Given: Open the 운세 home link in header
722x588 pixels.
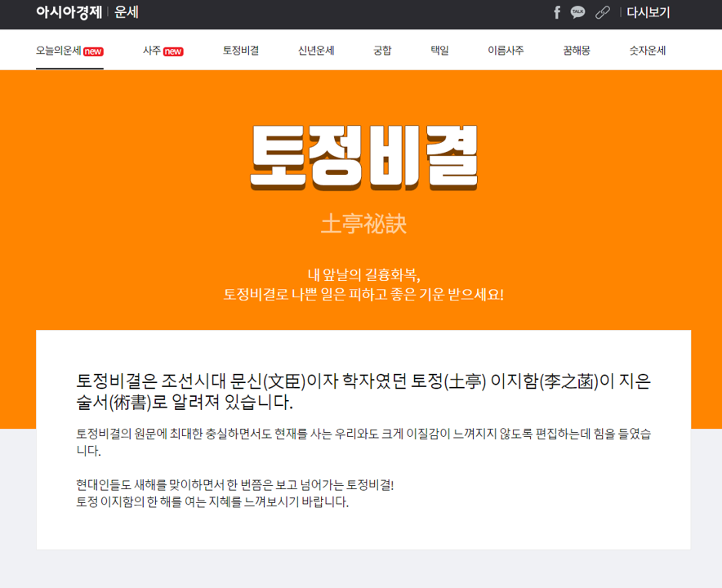Looking at the screenshot, I should pos(125,13).
